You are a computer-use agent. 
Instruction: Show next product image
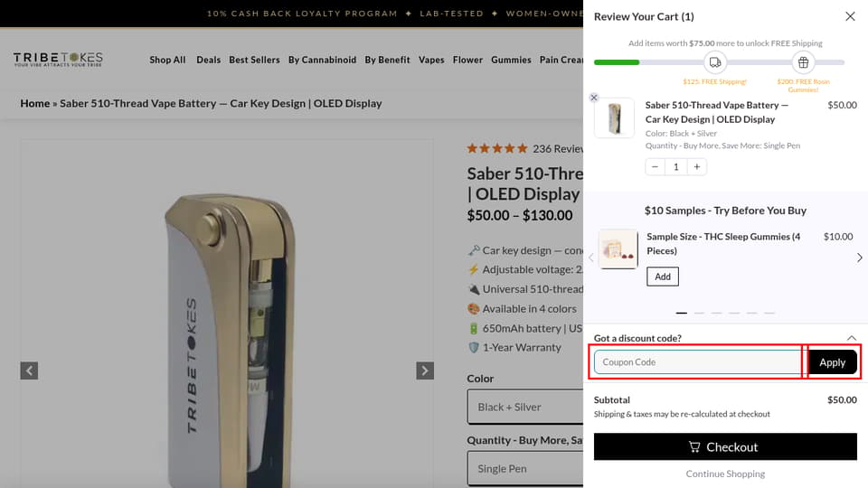pos(425,371)
